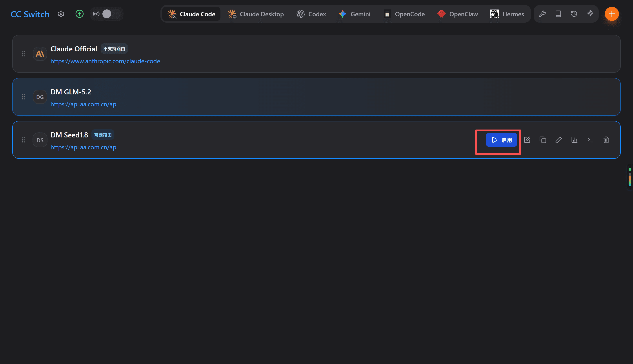The image size is (633, 364).
Task: Open the API link under DM GLM-5.2
Action: tap(84, 104)
